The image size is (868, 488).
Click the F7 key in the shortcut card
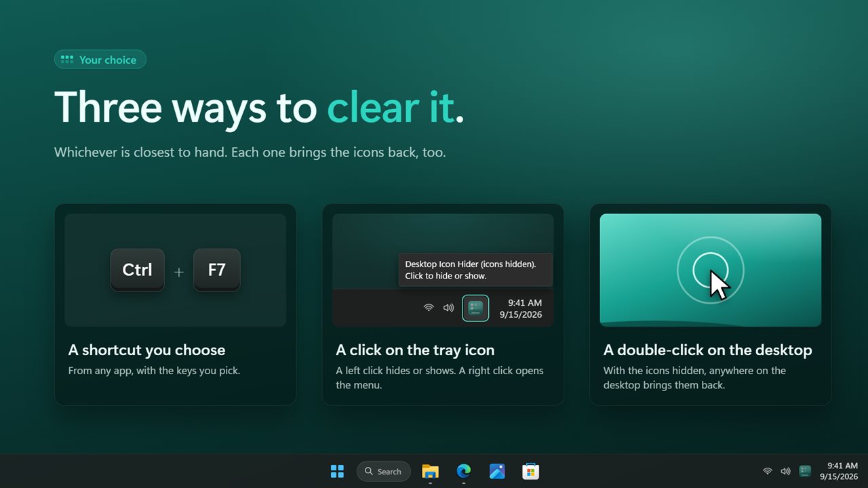pyautogui.click(x=217, y=270)
